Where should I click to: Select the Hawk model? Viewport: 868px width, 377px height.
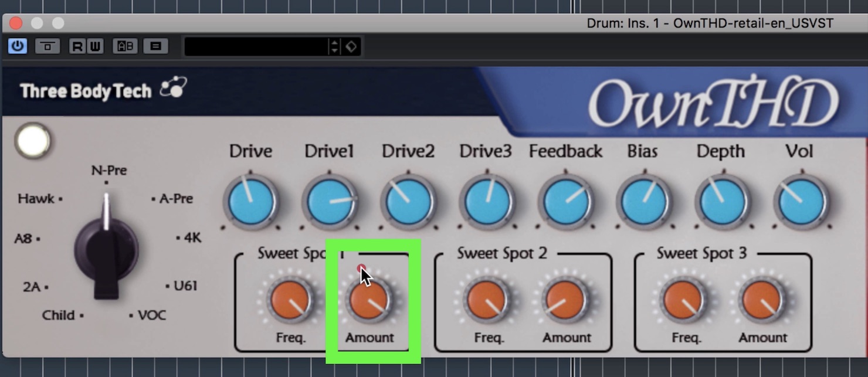pyautogui.click(x=36, y=199)
